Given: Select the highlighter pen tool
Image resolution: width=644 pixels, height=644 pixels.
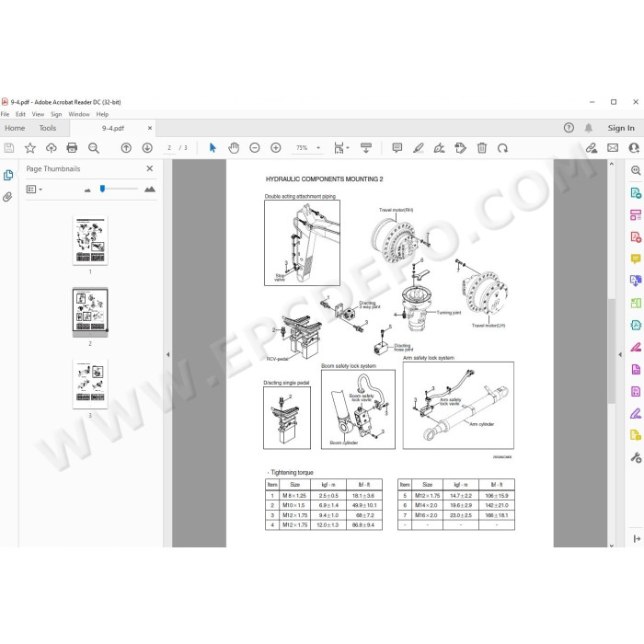Looking at the screenshot, I should [418, 148].
